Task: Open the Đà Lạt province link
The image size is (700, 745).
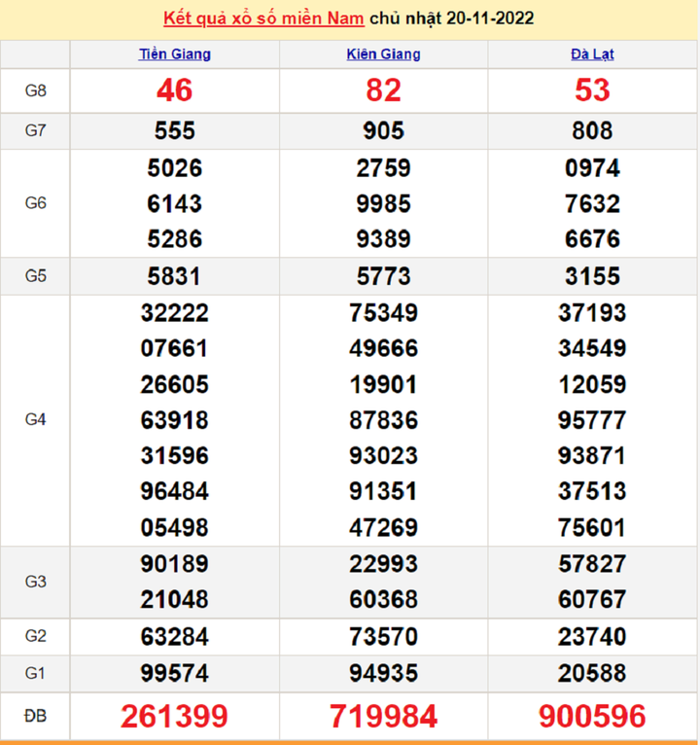Action: pyautogui.click(x=592, y=54)
